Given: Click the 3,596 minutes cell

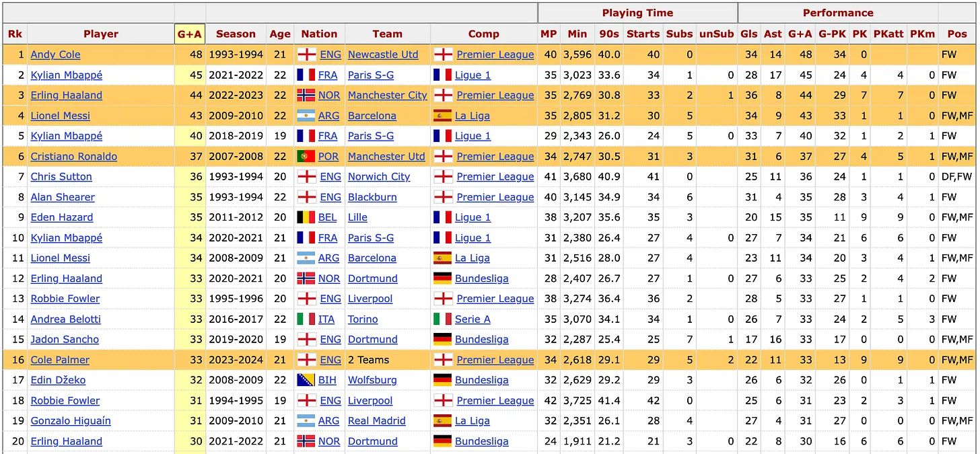Looking at the screenshot, I should coord(577,54).
